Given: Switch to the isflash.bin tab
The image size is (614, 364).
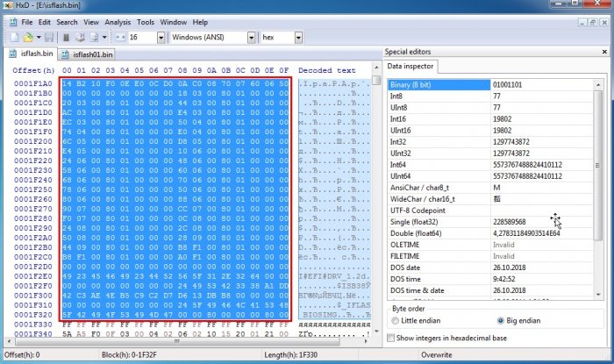Looking at the screenshot, I should [x=31, y=54].
